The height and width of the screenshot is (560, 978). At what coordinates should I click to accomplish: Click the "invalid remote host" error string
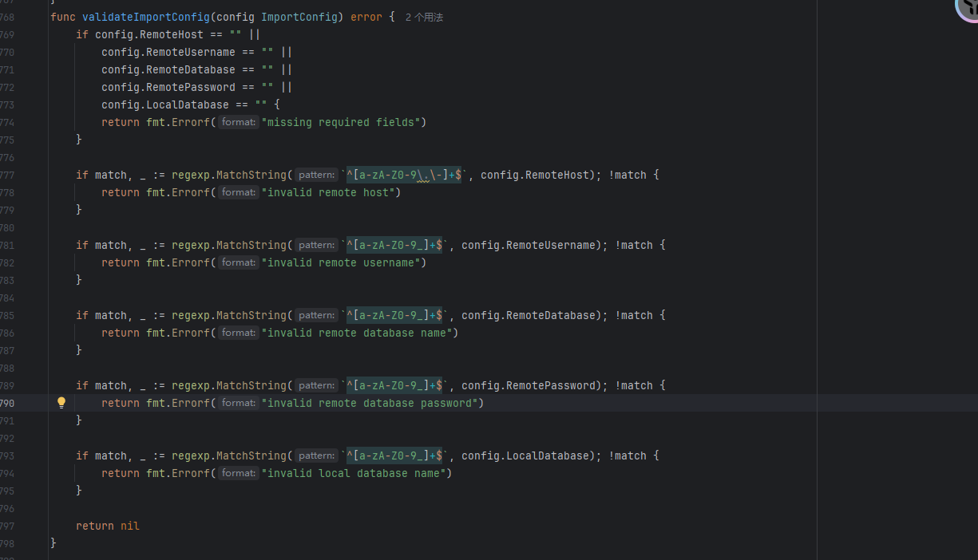(331, 192)
